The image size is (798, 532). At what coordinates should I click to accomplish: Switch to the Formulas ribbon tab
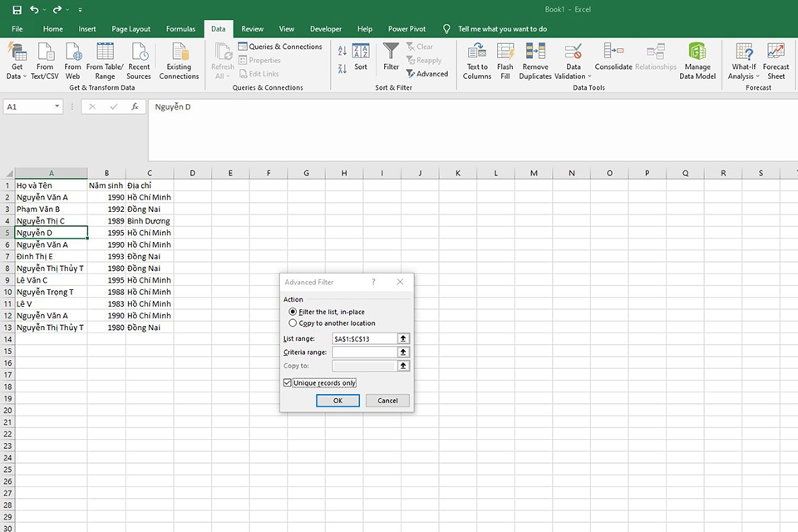tap(180, 29)
